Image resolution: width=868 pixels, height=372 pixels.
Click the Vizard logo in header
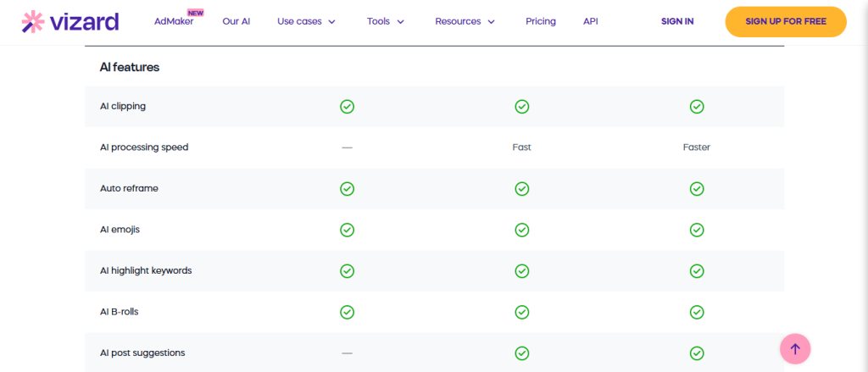(70, 21)
